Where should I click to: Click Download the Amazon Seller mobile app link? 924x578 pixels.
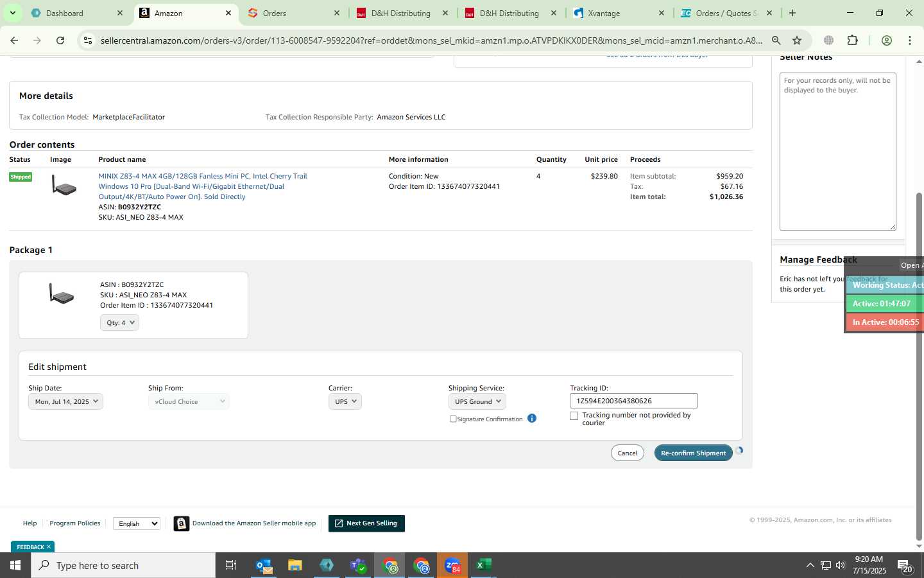254,523
